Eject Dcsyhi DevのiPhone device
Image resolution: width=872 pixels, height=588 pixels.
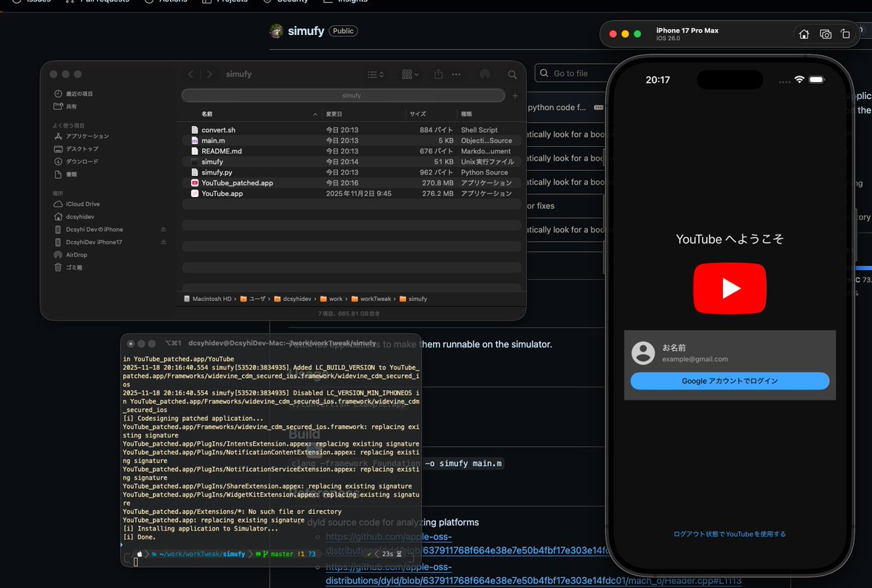pos(163,229)
